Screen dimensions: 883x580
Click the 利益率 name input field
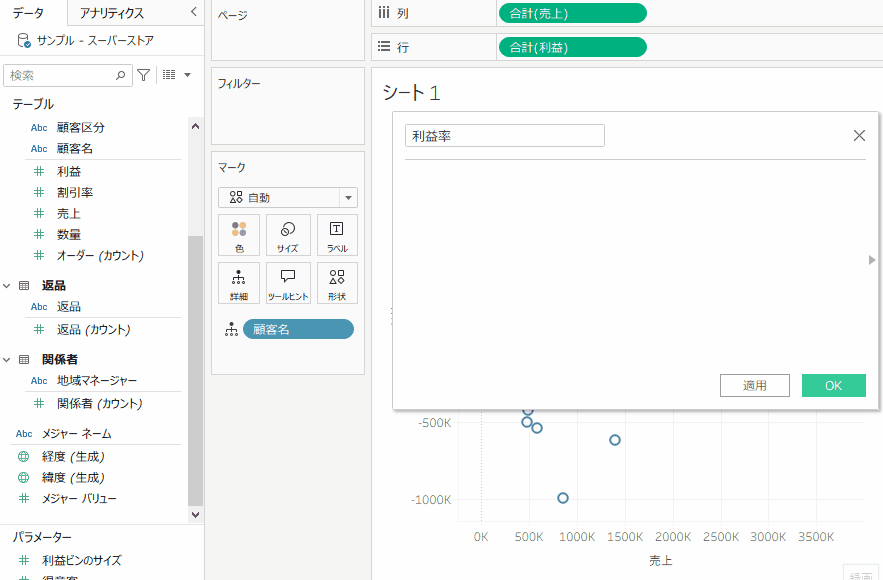coord(504,136)
